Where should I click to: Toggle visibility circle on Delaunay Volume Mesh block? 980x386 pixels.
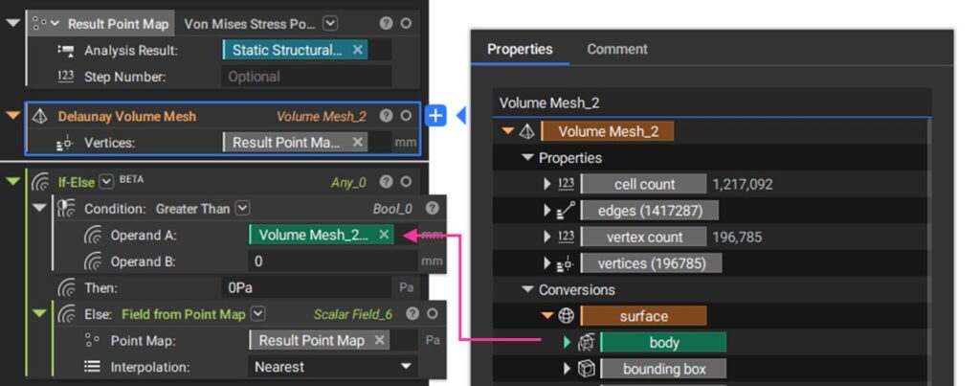click(406, 116)
